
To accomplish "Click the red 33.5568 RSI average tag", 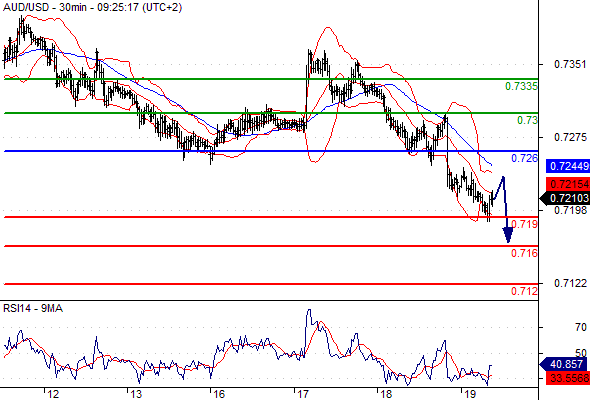I will (568, 378).
